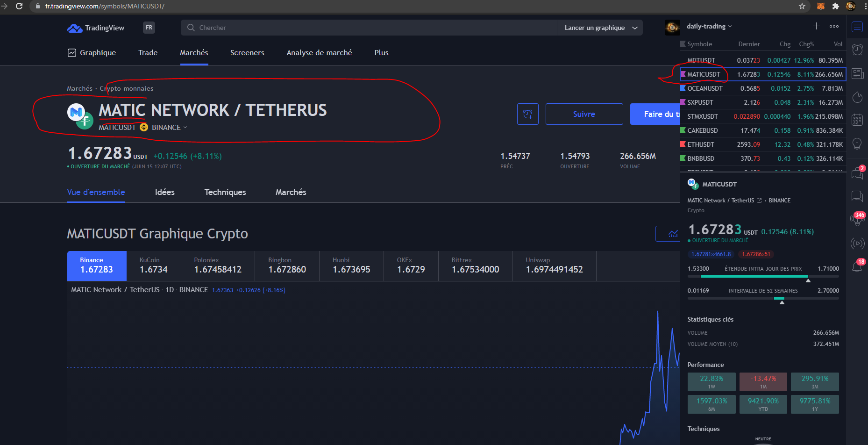Image resolution: width=868 pixels, height=445 pixels.
Task: Open the Watchlist sidebar icon
Action: click(x=857, y=27)
